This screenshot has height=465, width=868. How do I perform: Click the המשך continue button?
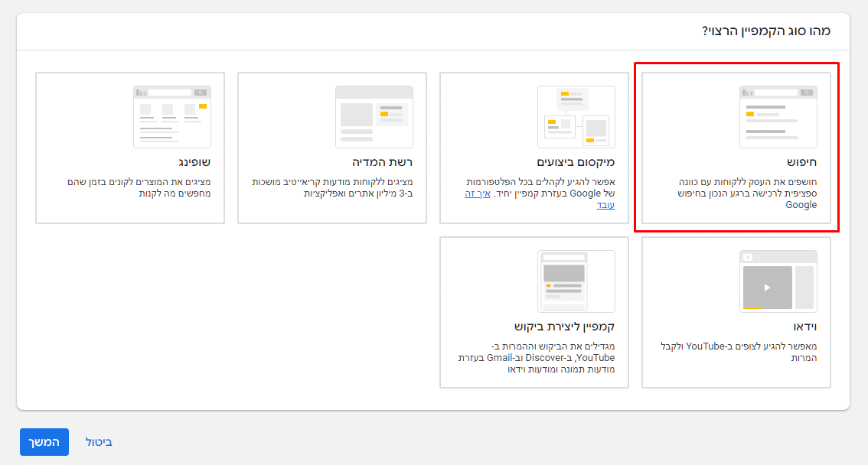pyautogui.click(x=44, y=442)
